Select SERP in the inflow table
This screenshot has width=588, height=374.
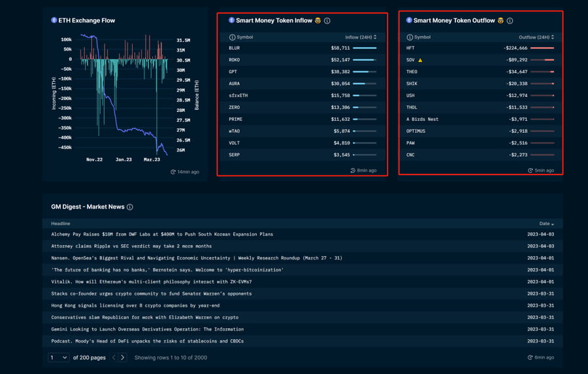click(x=234, y=155)
